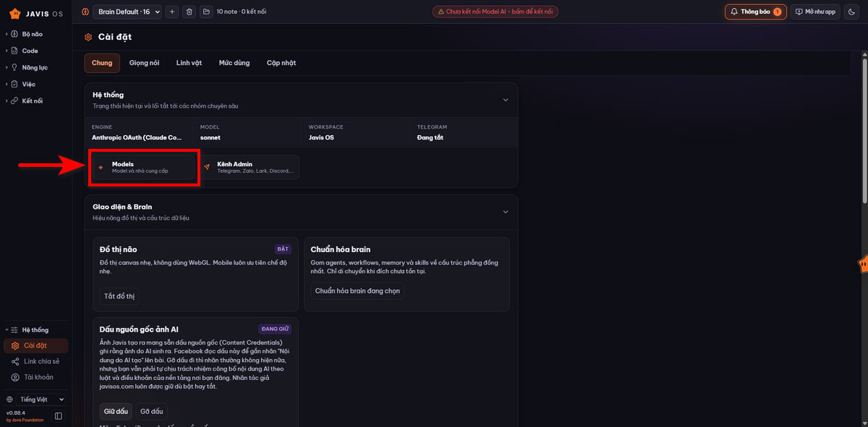This screenshot has width=868, height=427.
Task: Select Gỡ dấu to remove AI watermark
Action: coord(151,411)
